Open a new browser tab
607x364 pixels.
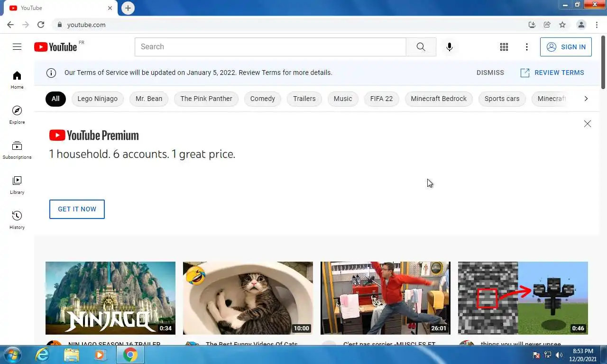coord(128,8)
